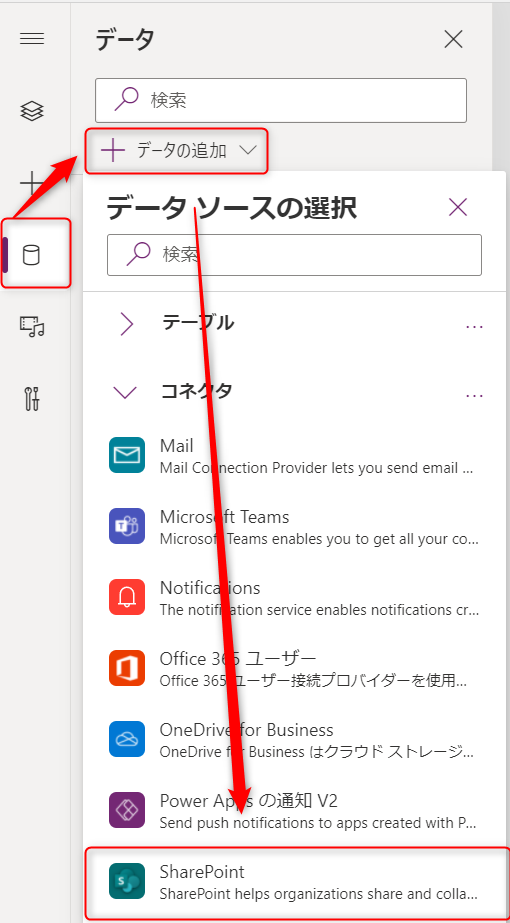Choose the OneDrive for Business cloud icon
This screenshot has height=923, width=510.
(x=127, y=739)
